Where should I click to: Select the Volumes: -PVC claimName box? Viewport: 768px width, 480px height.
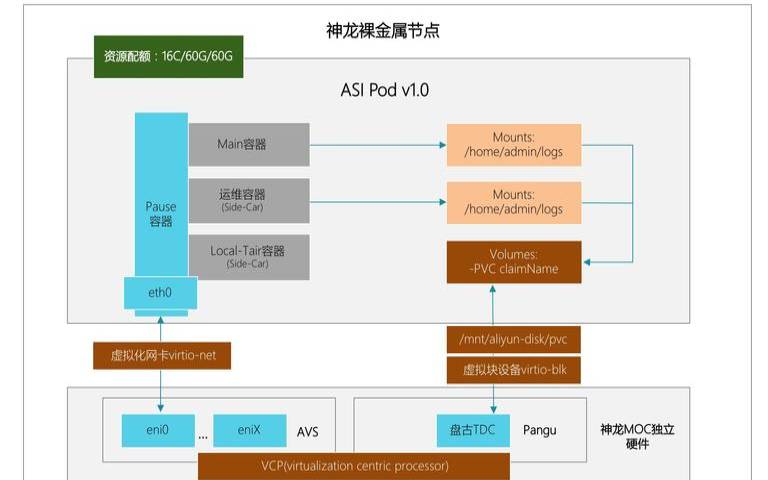(x=514, y=262)
